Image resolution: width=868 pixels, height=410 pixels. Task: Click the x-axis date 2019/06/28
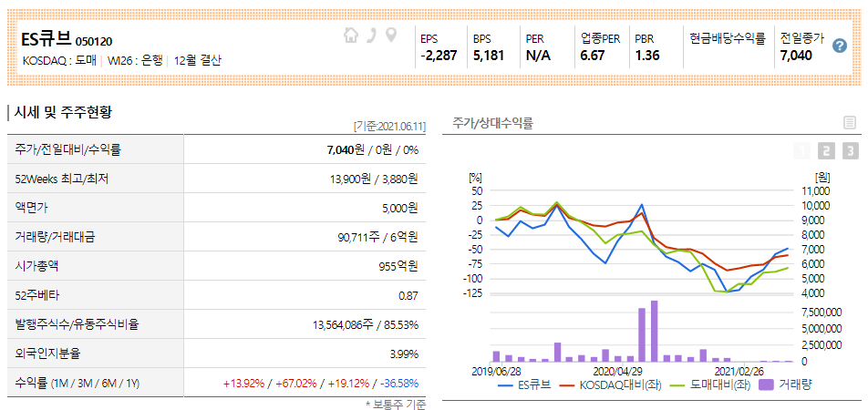pos(495,370)
